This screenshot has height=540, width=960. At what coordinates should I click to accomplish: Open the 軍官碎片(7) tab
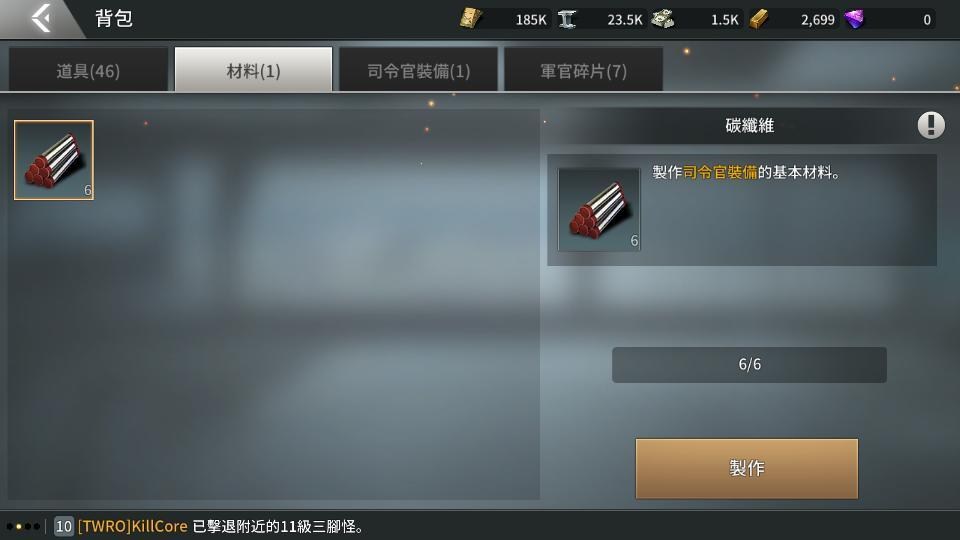(x=583, y=70)
